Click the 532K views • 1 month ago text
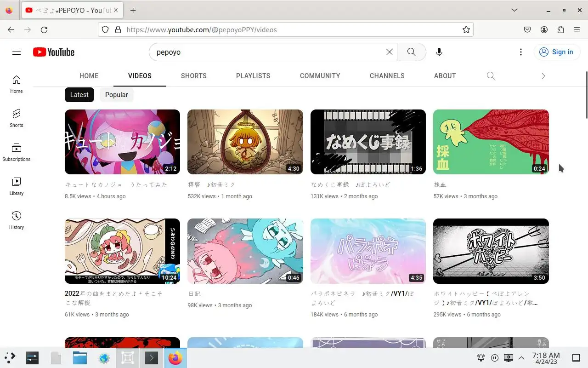Viewport: 588px width, 368px height. point(220,196)
